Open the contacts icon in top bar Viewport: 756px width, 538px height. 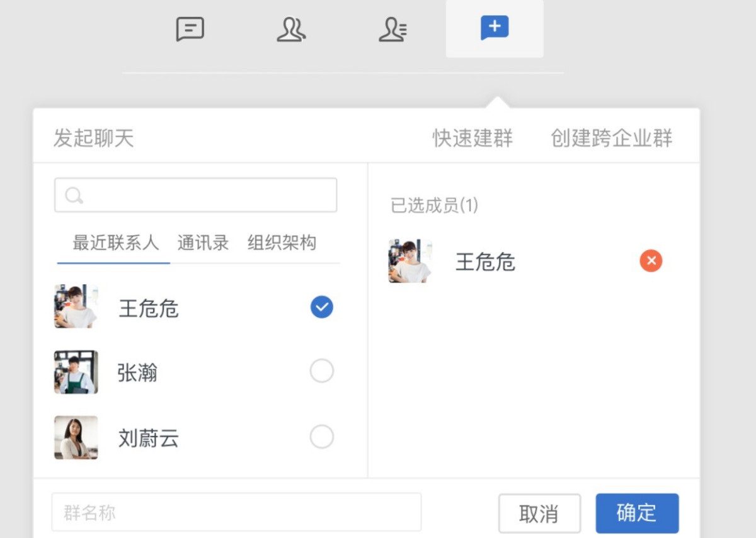(291, 29)
